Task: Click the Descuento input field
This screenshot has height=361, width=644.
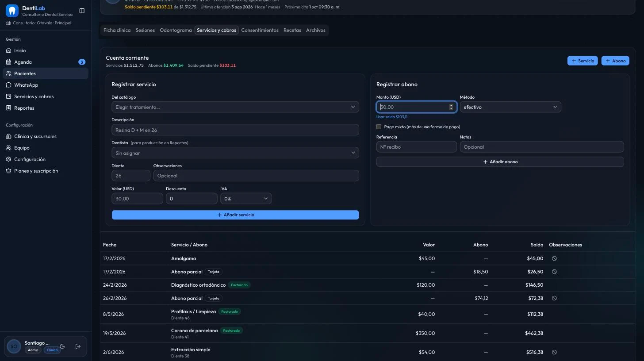Action: 192,199
